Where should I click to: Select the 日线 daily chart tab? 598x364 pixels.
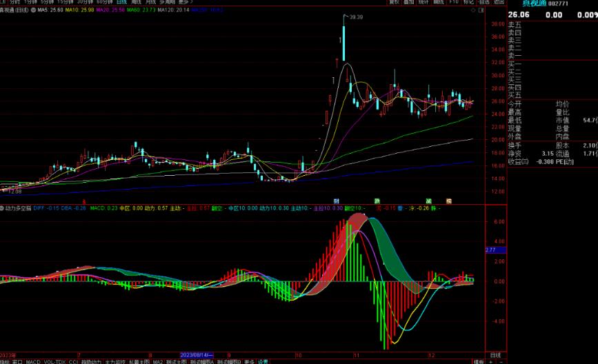click(x=121, y=2)
